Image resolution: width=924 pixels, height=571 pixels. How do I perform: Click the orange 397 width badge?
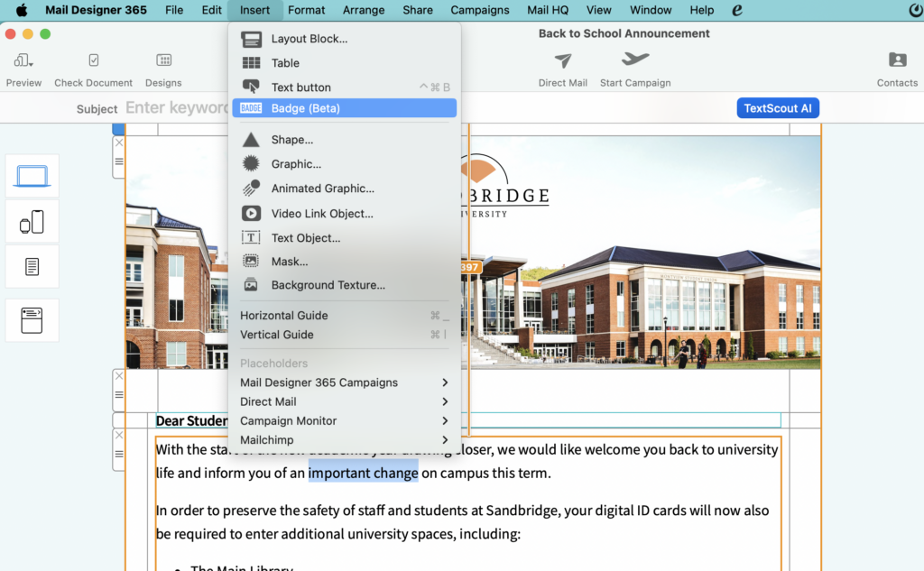470,267
